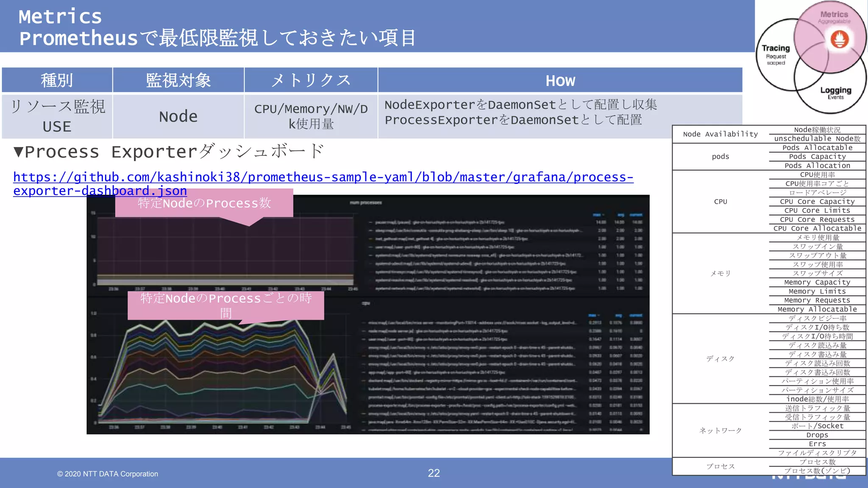Click the How column header
868x488 pixels.
coord(560,80)
